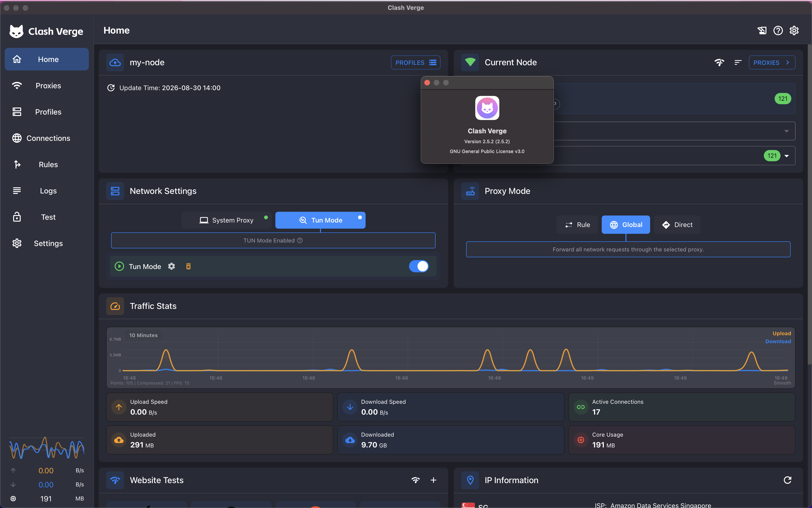Screen dimensions: 812x508
Task: Click the Active Connections link icon
Action: [x=581, y=407]
